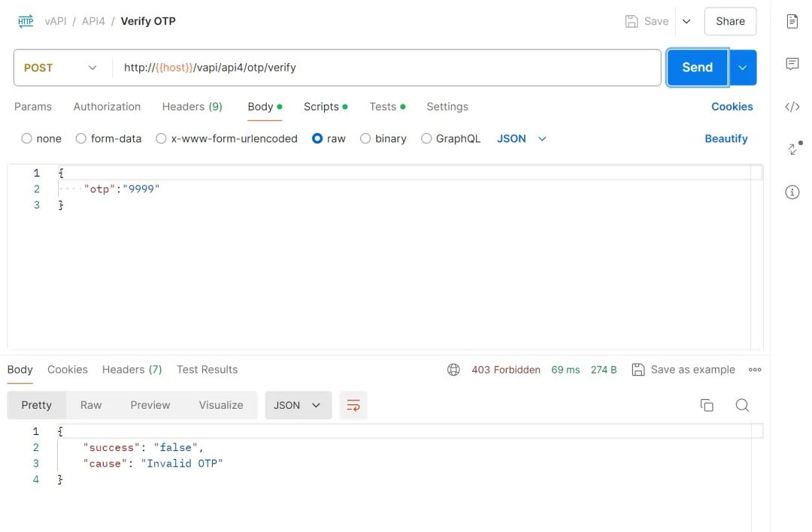The image size is (812, 532).
Task: Open the Scripts tab
Action: (x=326, y=107)
